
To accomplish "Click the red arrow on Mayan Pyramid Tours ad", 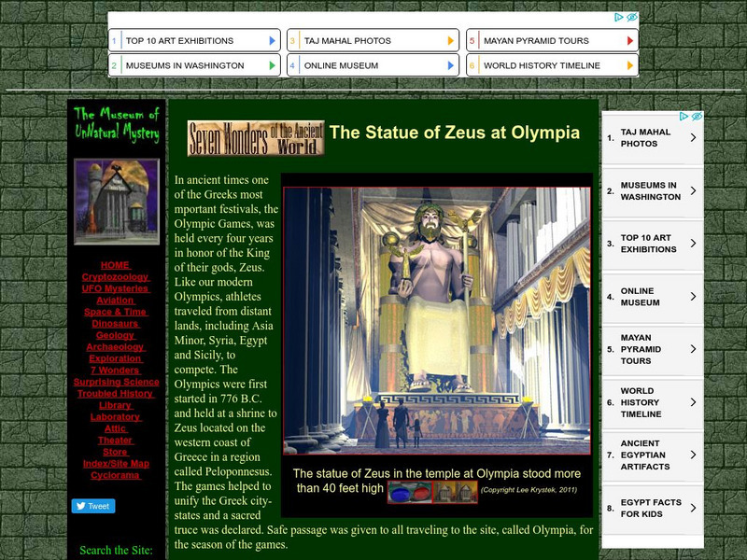I will tap(629, 40).
